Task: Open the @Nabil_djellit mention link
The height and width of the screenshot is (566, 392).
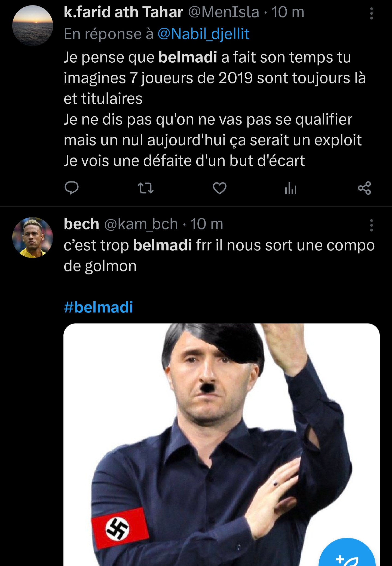Action: (x=203, y=34)
